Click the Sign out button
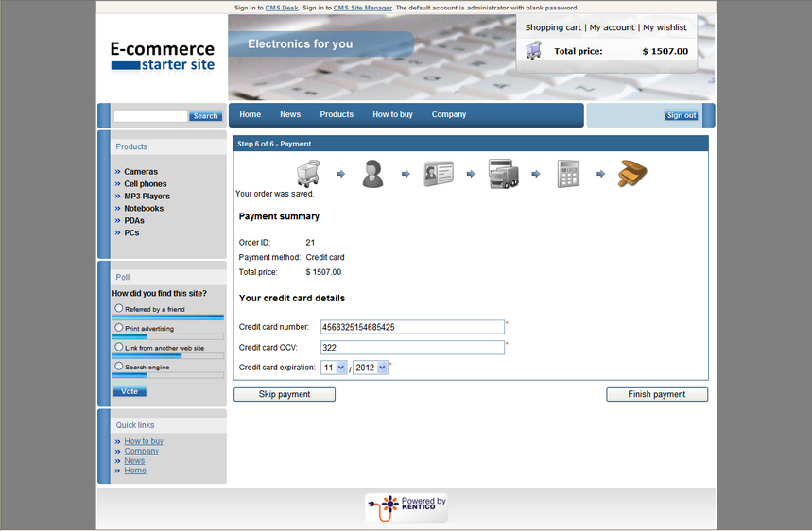This screenshot has height=531, width=812. tap(681, 115)
